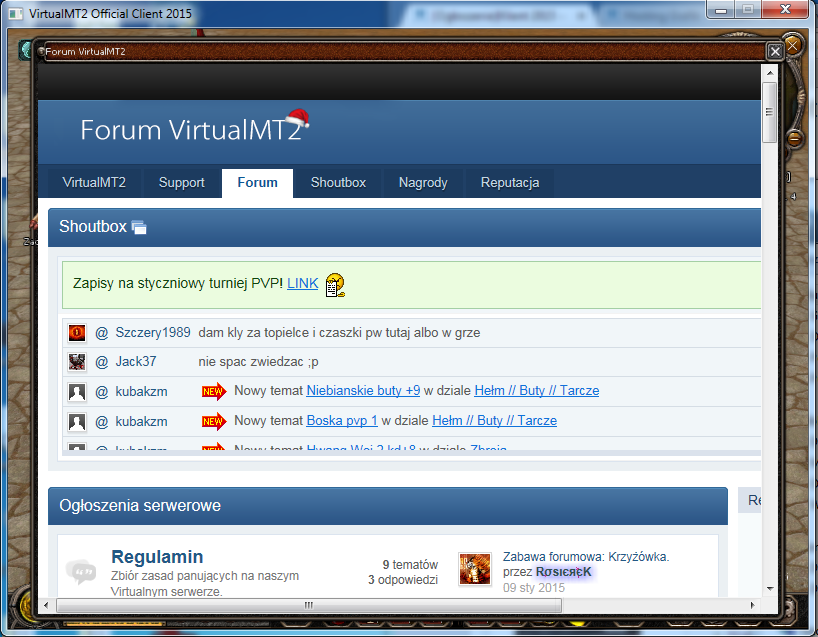Open kubakzm profile in Niebianskie buty row
This screenshot has width=818, height=637.
(x=141, y=392)
